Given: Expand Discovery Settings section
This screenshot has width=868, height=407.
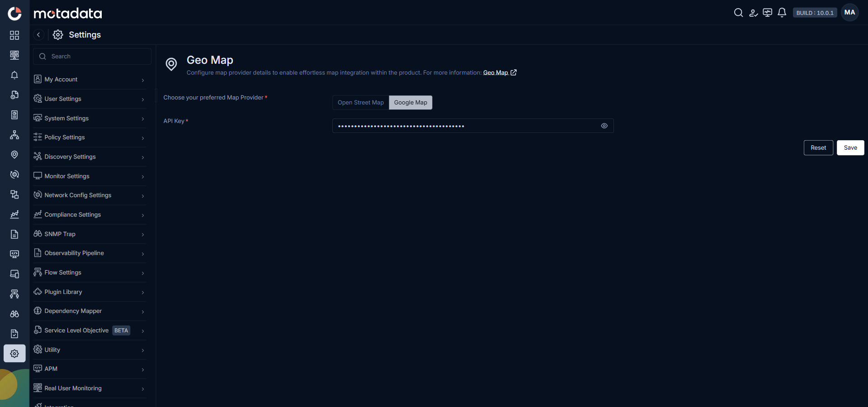Looking at the screenshot, I should pyautogui.click(x=90, y=157).
